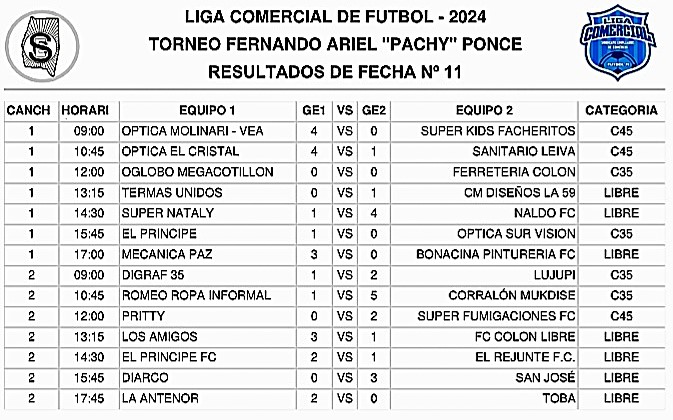Click the SEC union circular logo
This screenshot has width=673, height=420.
42,46
